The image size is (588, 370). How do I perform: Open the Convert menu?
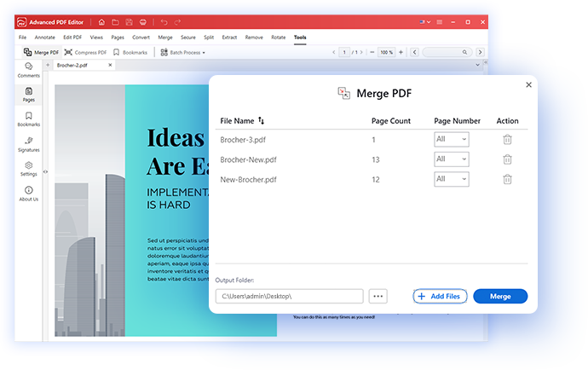pyautogui.click(x=141, y=38)
